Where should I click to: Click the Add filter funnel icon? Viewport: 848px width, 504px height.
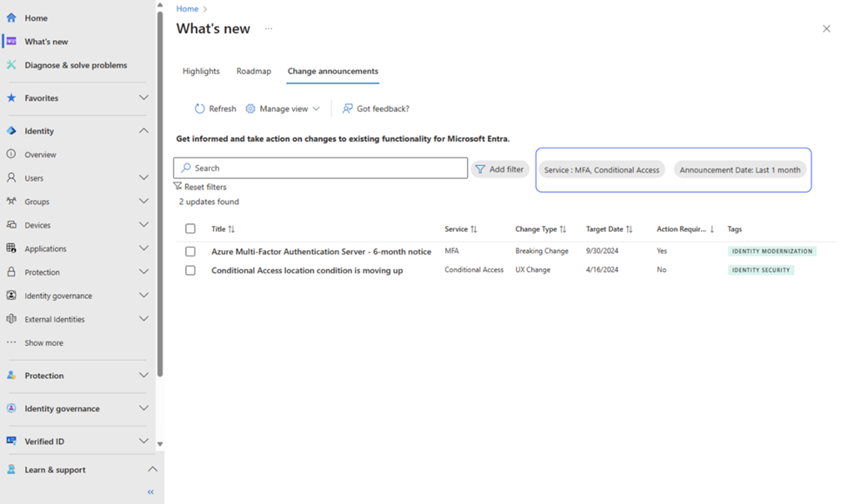480,169
